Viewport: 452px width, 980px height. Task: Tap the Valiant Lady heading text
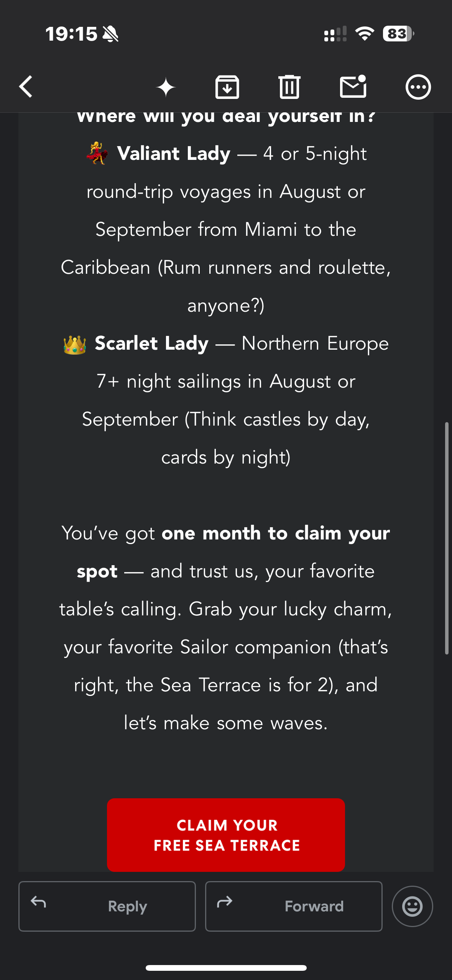point(174,153)
